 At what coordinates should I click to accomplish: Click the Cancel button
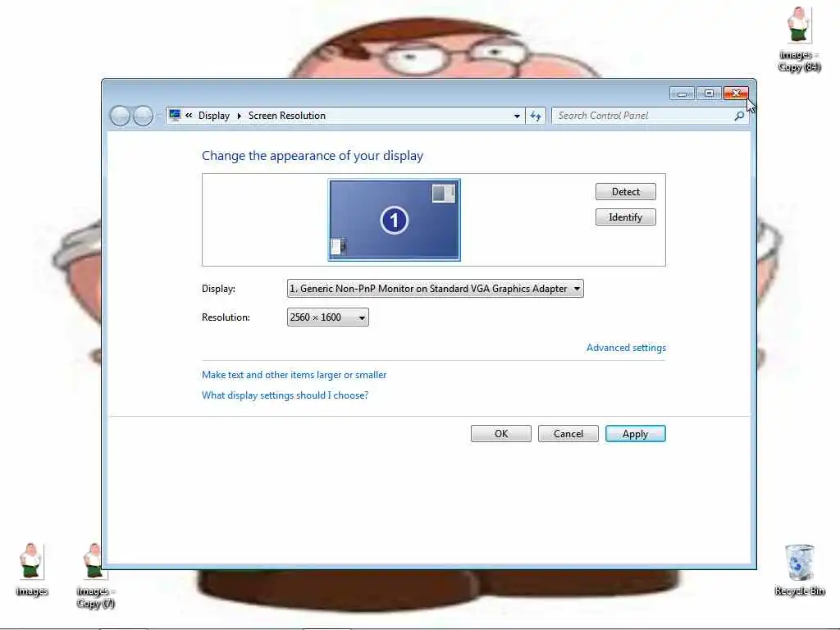coord(568,434)
